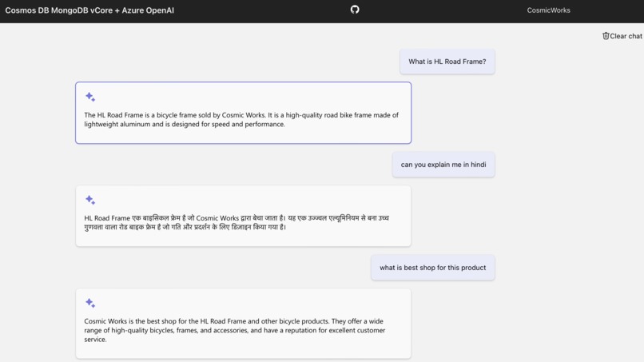Image resolution: width=644 pixels, height=362 pixels.
Task: Select 'what is best shop for this product' message
Action: [x=432, y=268]
